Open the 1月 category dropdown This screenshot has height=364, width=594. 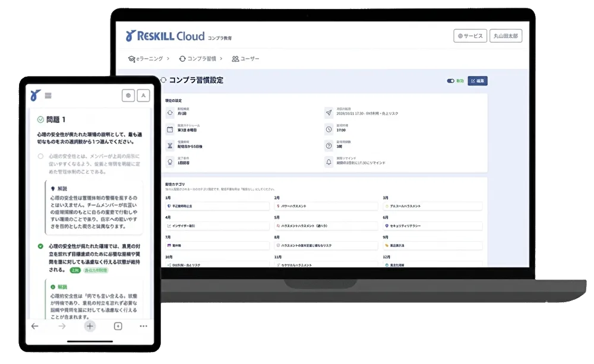coord(217,206)
